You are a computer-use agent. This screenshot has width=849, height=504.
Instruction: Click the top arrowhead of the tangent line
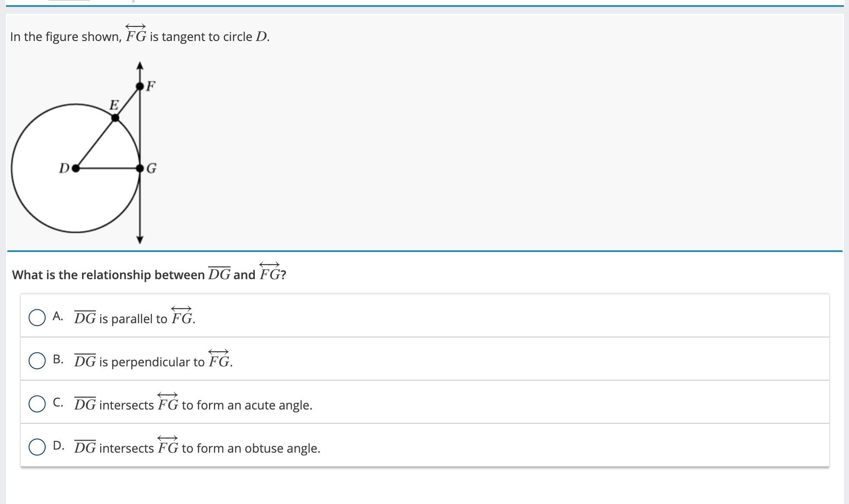(x=139, y=66)
